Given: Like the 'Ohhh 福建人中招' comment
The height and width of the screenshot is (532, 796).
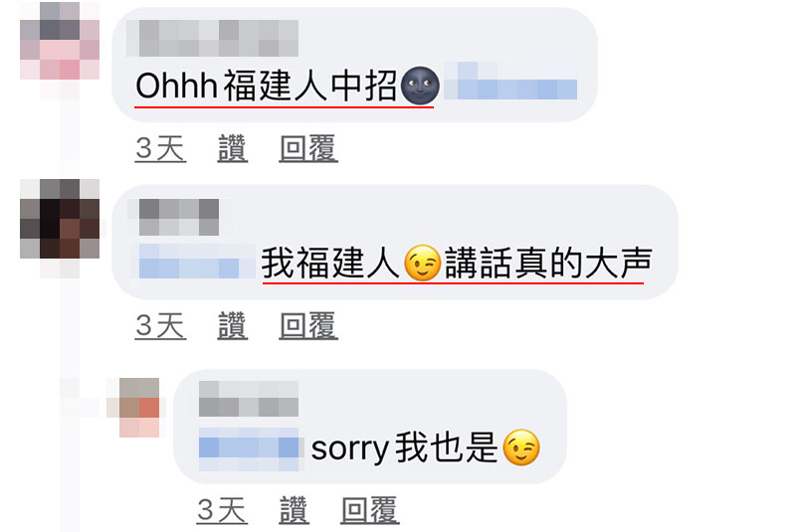Looking at the screenshot, I should (233, 148).
